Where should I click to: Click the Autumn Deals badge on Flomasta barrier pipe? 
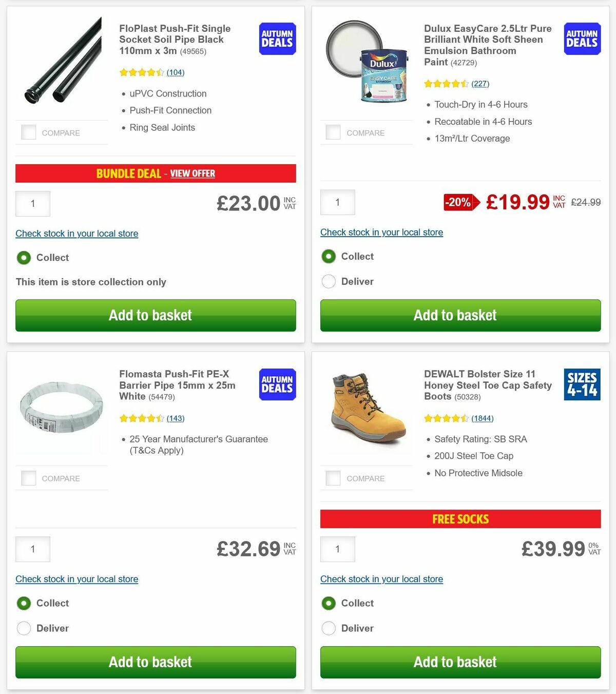tap(277, 384)
